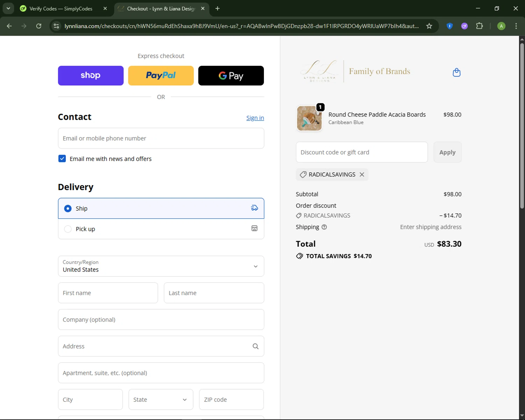Open the purple SimplyCodes extension icon
This screenshot has height=420, width=525.
[464, 26]
